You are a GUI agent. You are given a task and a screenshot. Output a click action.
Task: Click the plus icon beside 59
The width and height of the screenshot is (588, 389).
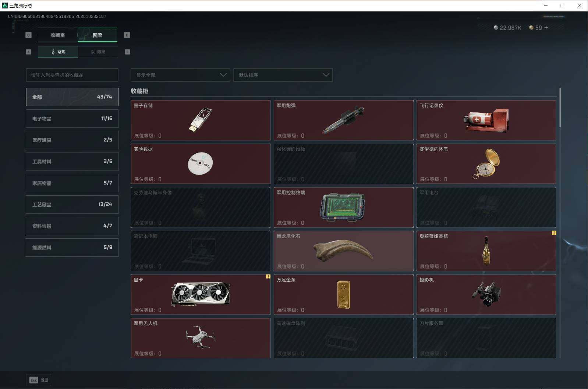(546, 28)
